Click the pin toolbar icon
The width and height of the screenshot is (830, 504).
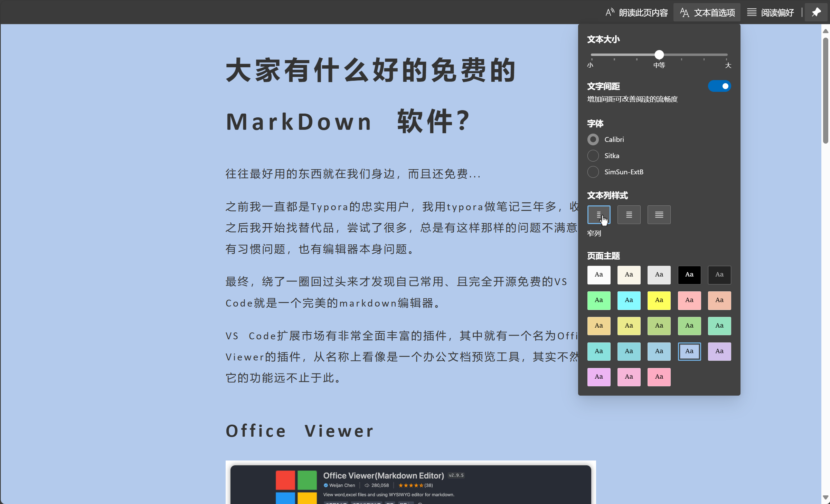[x=816, y=12]
